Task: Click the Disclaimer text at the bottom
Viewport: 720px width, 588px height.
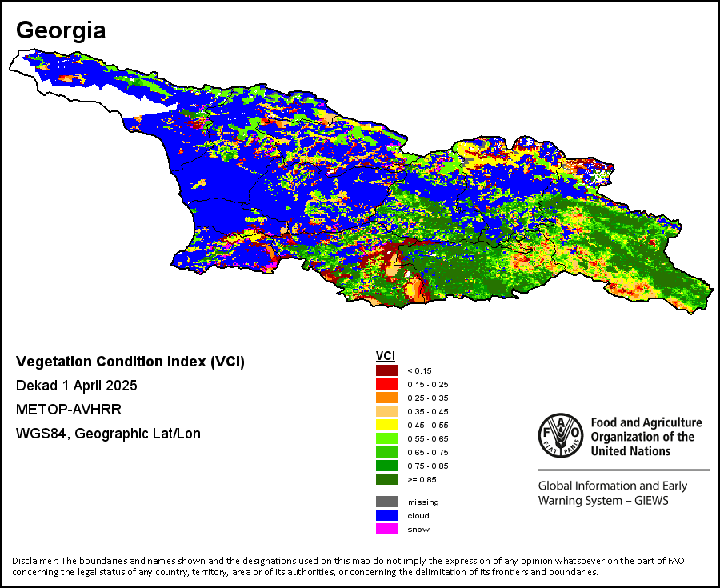Action: click(x=348, y=566)
